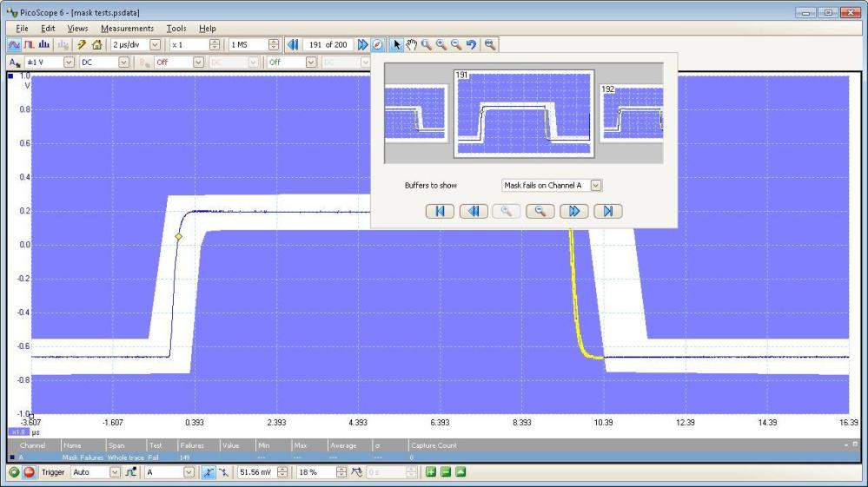Expand the 2 µs/div timebase dropdown
This screenshot has height=487, width=868.
[156, 44]
